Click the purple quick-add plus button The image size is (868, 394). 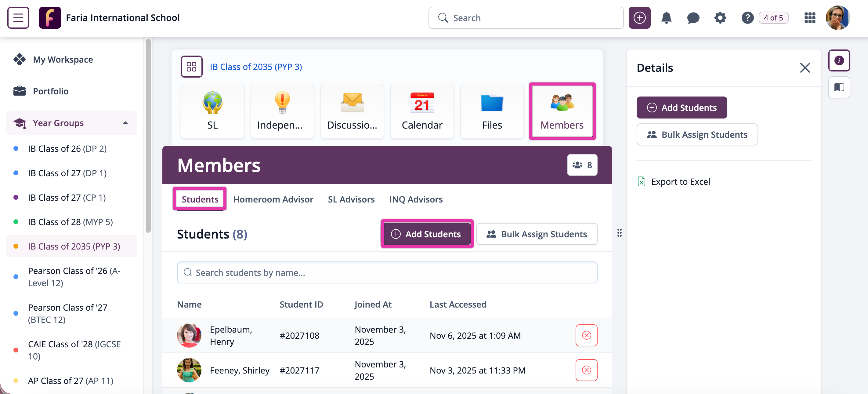click(x=639, y=17)
